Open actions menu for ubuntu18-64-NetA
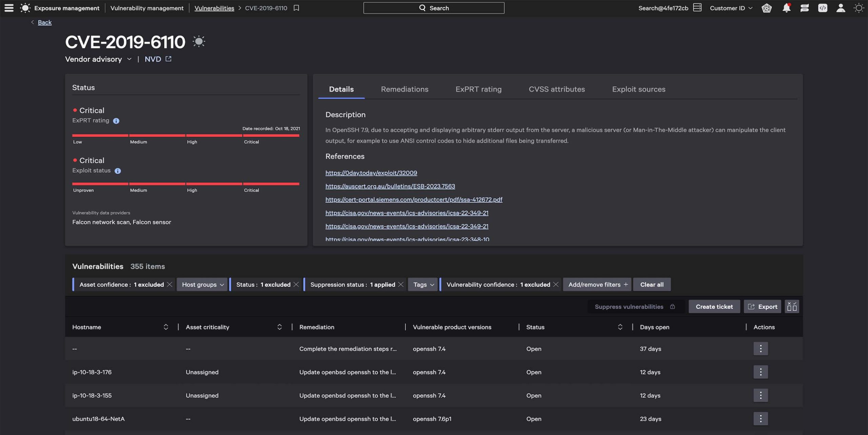Viewport: 868px width, 435px height. point(761,419)
